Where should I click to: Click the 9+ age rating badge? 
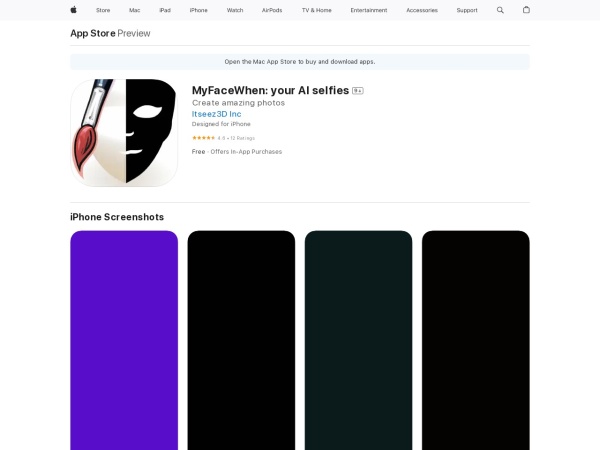(x=357, y=90)
